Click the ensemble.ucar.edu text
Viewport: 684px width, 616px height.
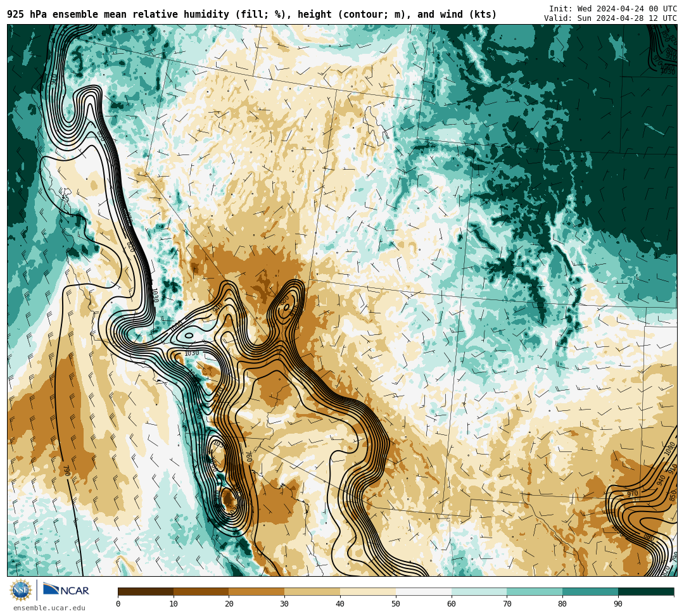point(49,608)
